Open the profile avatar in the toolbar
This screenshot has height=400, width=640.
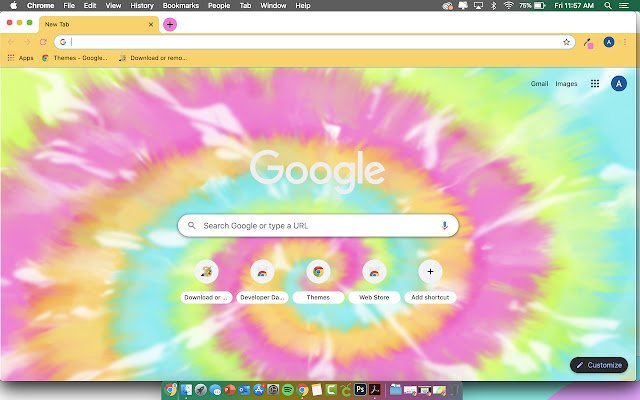pyautogui.click(x=609, y=42)
